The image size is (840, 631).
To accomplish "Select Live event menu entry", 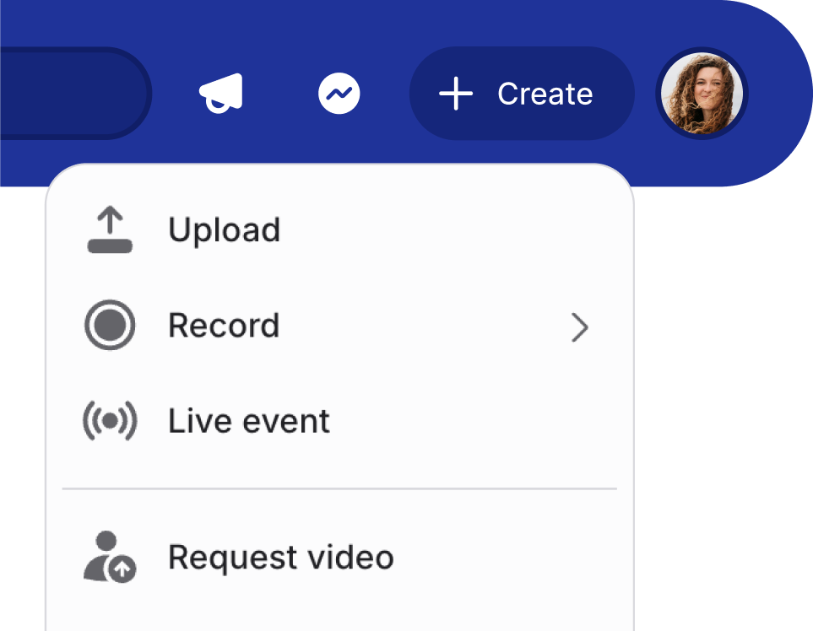I will 249,420.
